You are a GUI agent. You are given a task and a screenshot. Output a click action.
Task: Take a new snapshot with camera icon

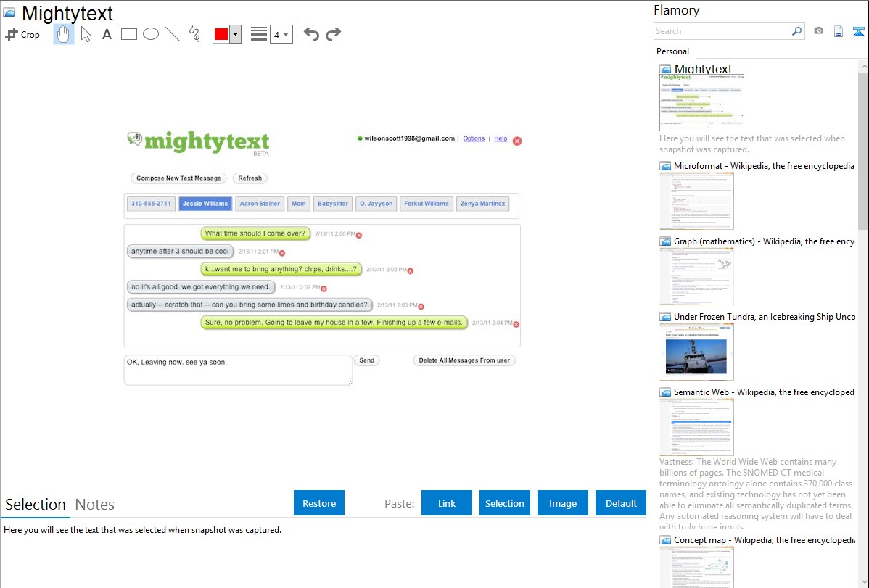pos(818,31)
